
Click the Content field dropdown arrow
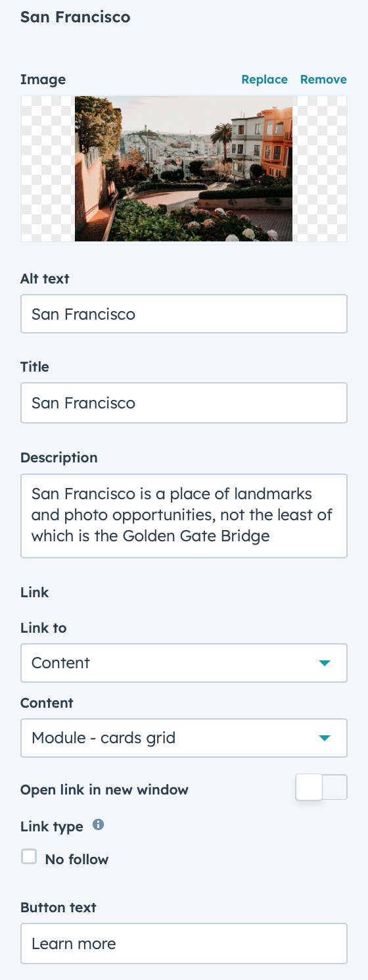(324, 738)
